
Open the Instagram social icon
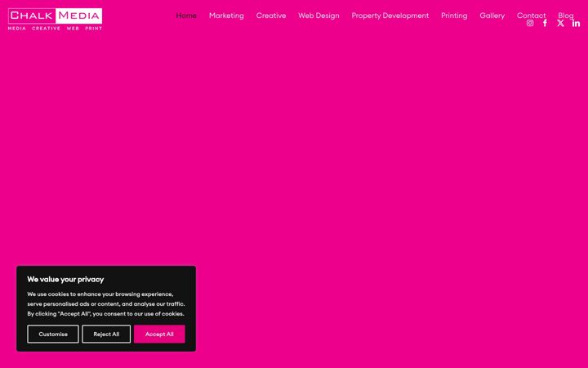pos(530,23)
